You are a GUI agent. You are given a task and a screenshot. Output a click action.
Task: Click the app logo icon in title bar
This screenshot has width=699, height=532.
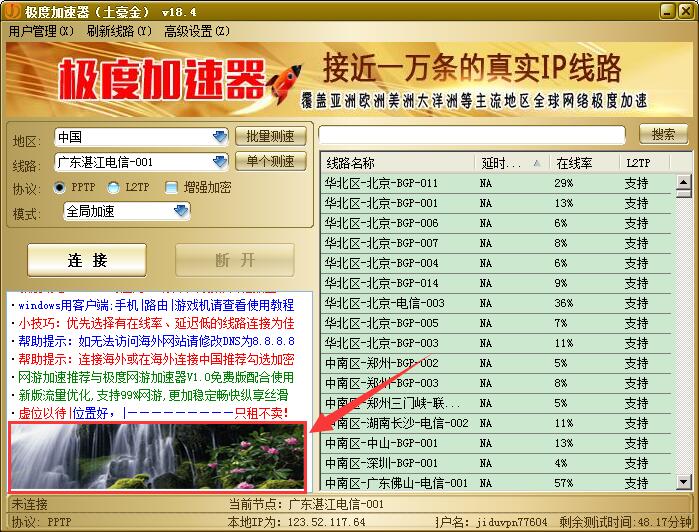pyautogui.click(x=12, y=11)
